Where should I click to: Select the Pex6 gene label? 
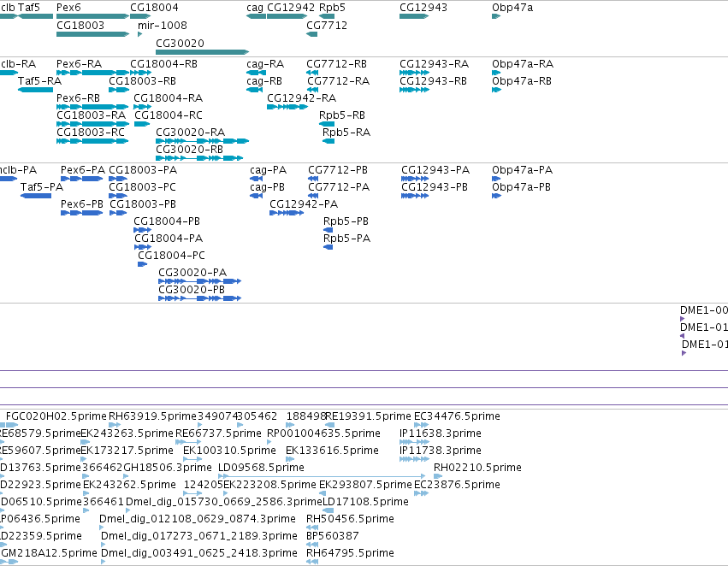(x=68, y=8)
